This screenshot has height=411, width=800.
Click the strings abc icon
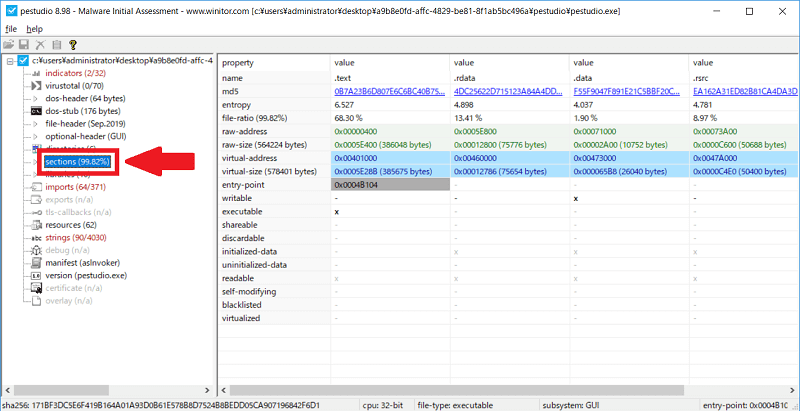[x=36, y=238]
